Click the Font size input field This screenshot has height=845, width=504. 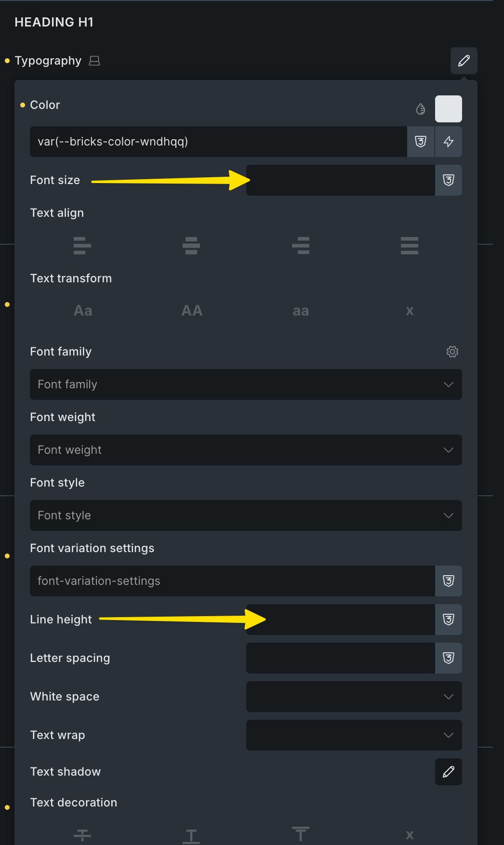click(340, 180)
